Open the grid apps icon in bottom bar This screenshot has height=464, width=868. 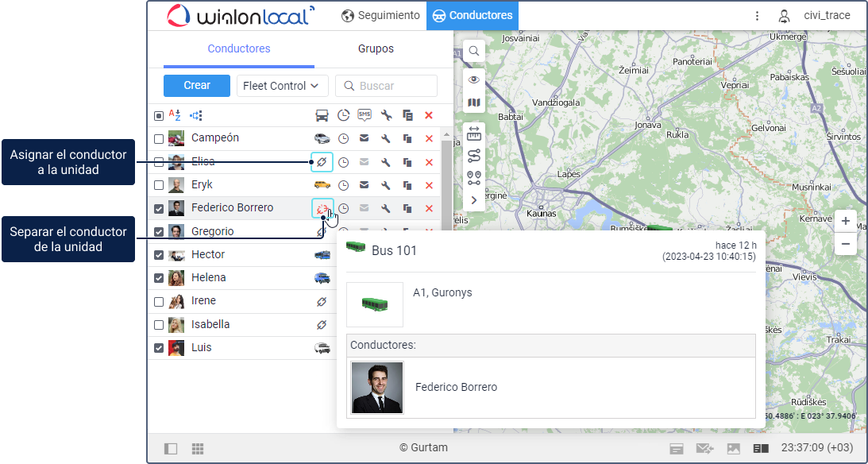click(199, 448)
